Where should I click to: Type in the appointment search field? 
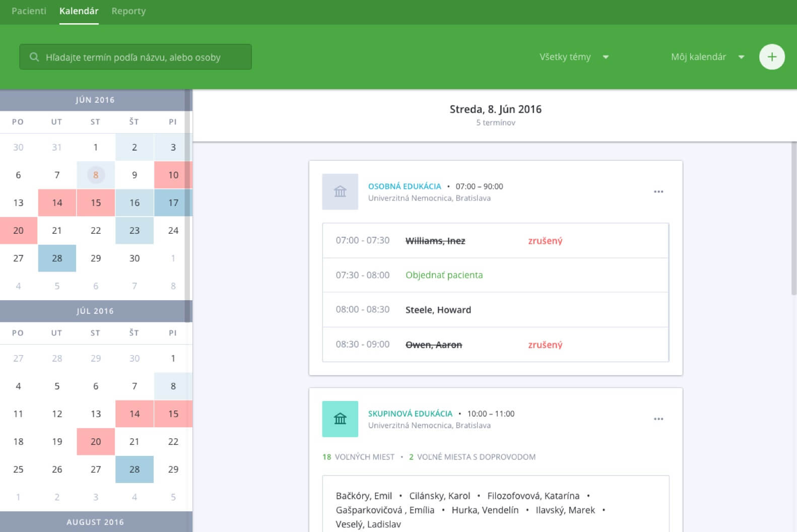pos(141,57)
